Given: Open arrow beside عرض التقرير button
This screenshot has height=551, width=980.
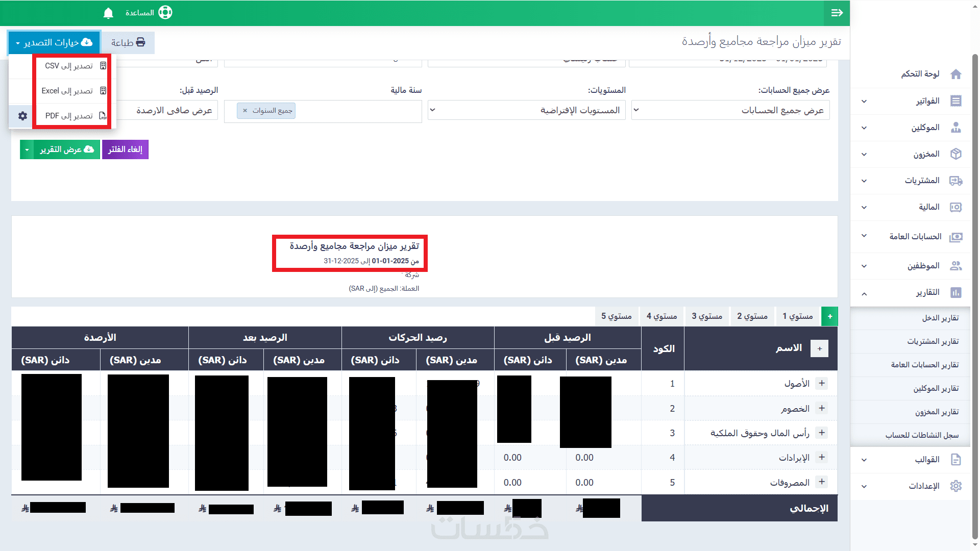Looking at the screenshot, I should click(x=27, y=149).
